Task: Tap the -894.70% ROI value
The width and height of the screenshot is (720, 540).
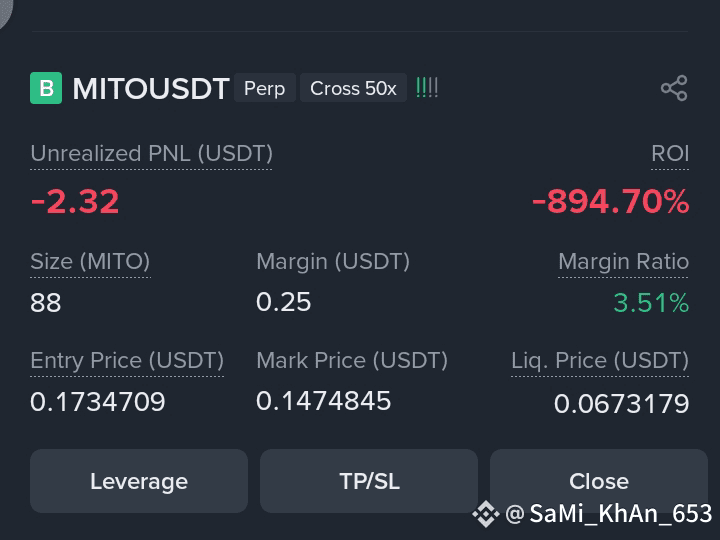Action: tap(611, 201)
